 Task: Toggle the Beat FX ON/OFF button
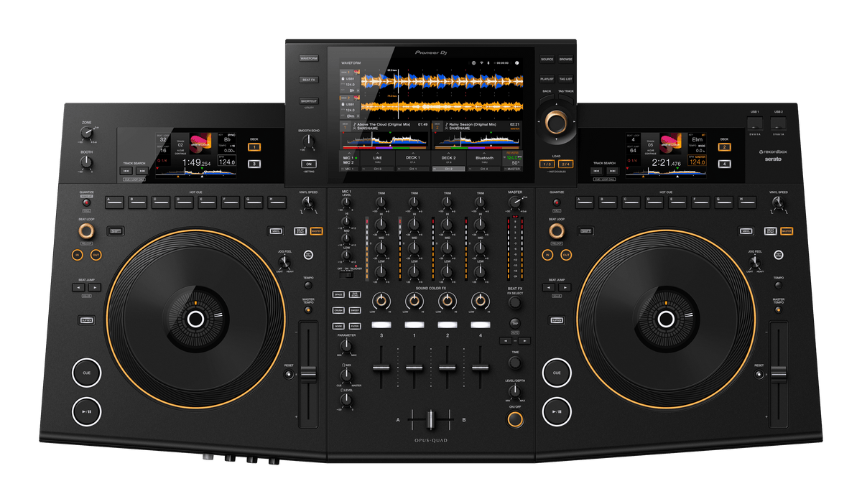(516, 419)
